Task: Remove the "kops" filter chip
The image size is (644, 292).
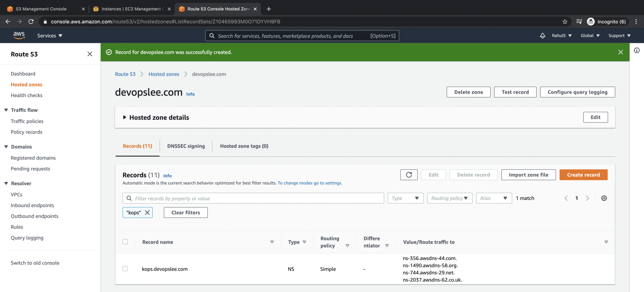Action: pyautogui.click(x=147, y=212)
